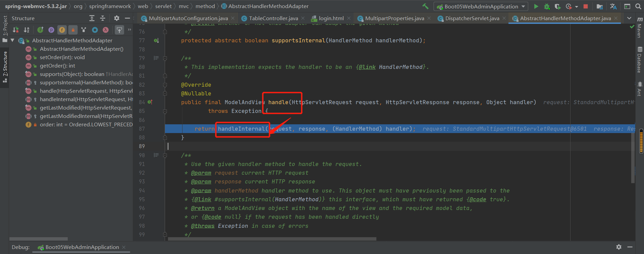
Task: Open Project Structure folder icon in toolbar
Action: point(600,6)
